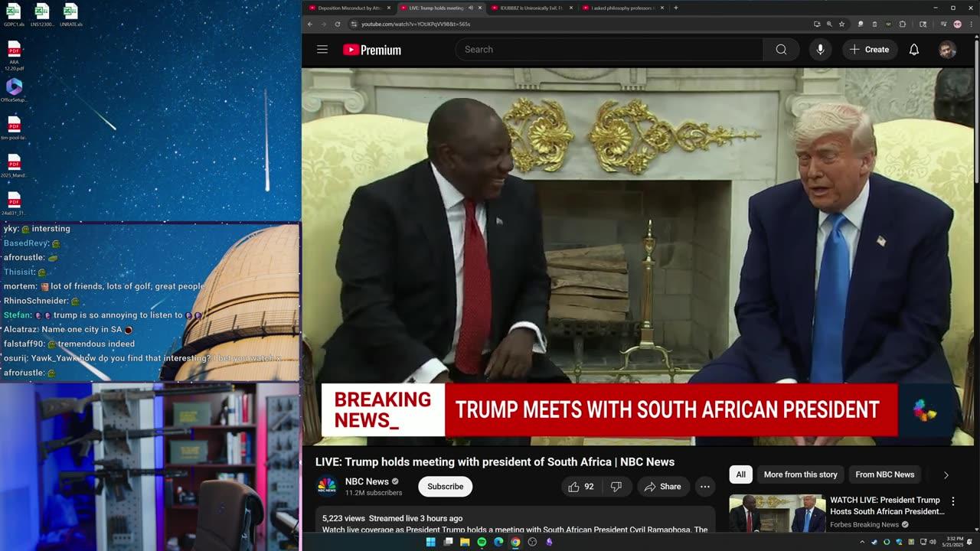Open a new Chrome tab
Viewport: 980px width, 551px height.
coord(675,8)
